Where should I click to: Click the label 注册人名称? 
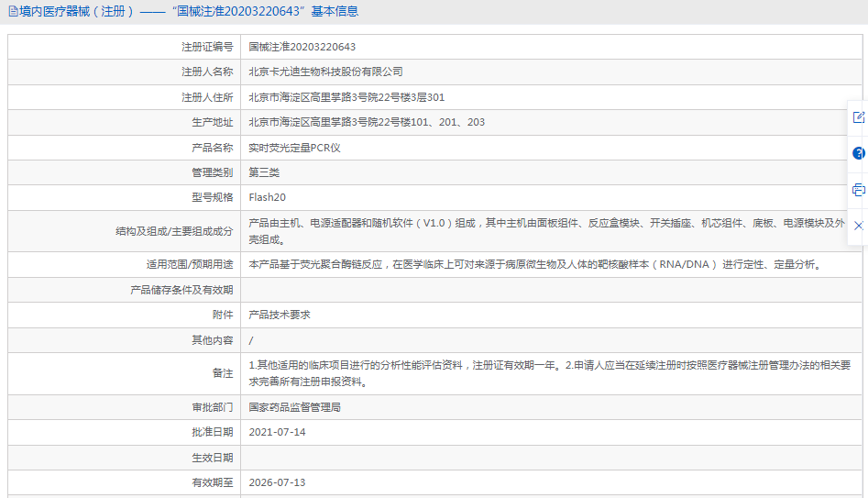click(207, 72)
